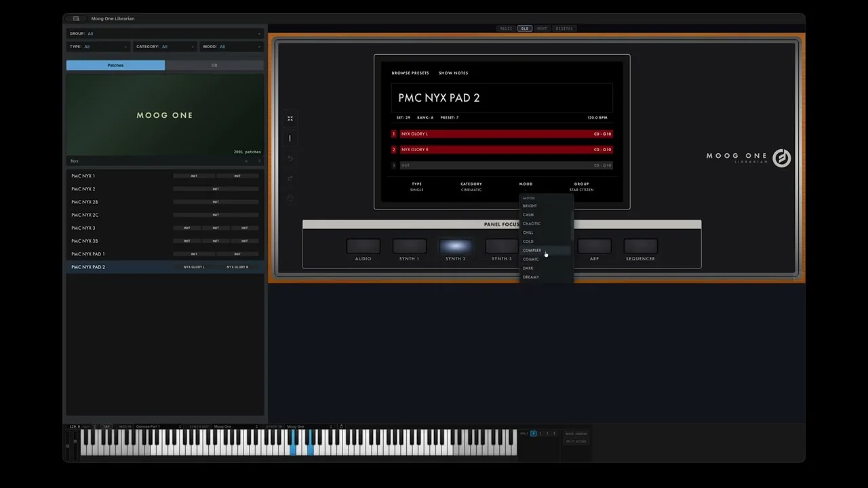
Task: Click BROWSE PRESETS
Action: [410, 73]
